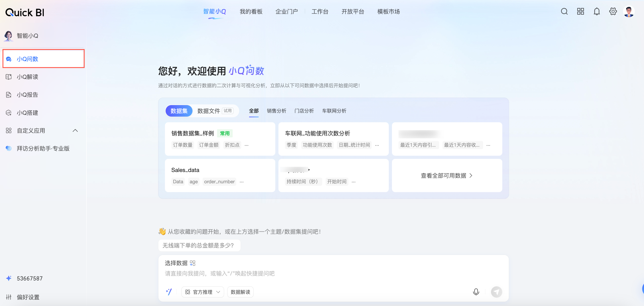Click the 订单金额 field tag
Screen dimensions: 644x306
[209, 145]
